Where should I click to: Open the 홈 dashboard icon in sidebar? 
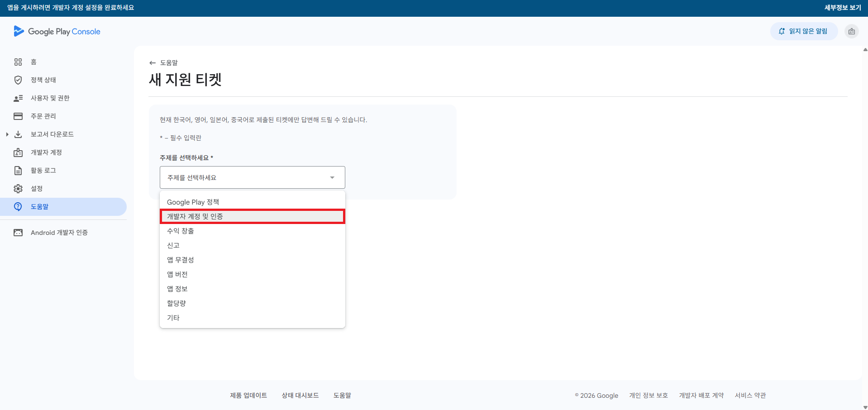(18, 62)
